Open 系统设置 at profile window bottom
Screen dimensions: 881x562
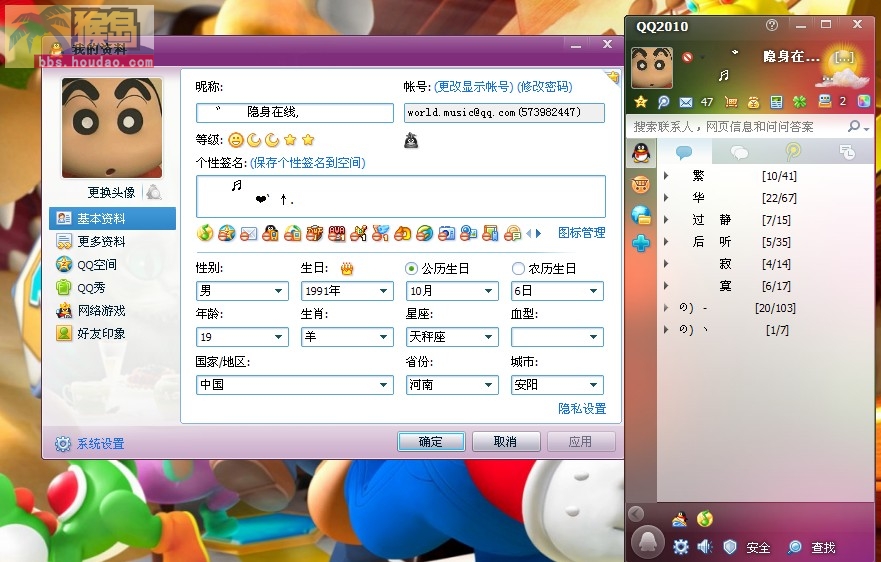coord(90,443)
